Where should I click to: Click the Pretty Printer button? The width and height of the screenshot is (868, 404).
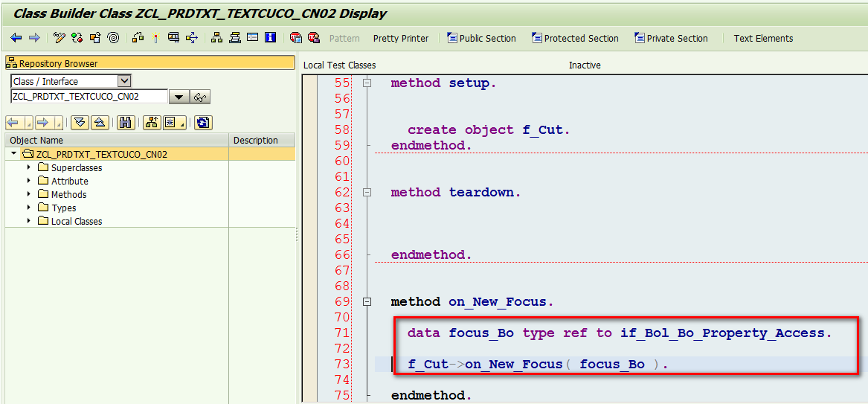coord(401,38)
